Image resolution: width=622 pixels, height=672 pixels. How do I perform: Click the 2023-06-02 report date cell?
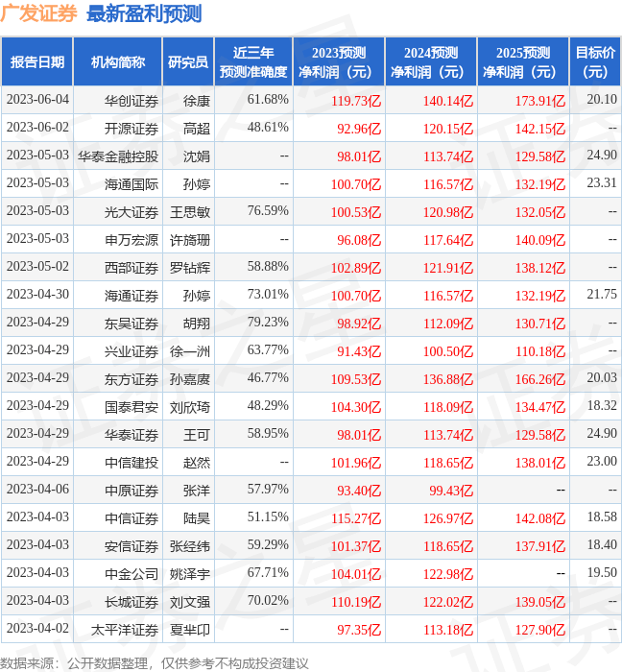point(37,128)
